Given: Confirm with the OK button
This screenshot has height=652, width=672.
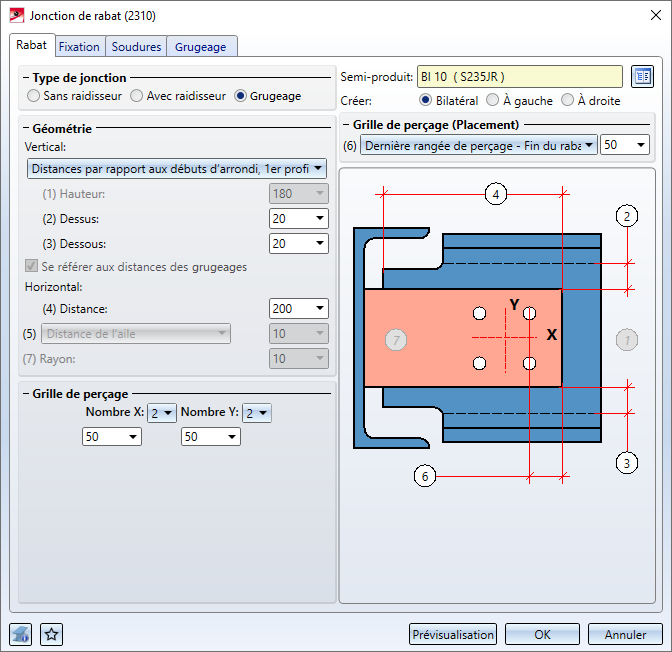Looking at the screenshot, I should 542,634.
